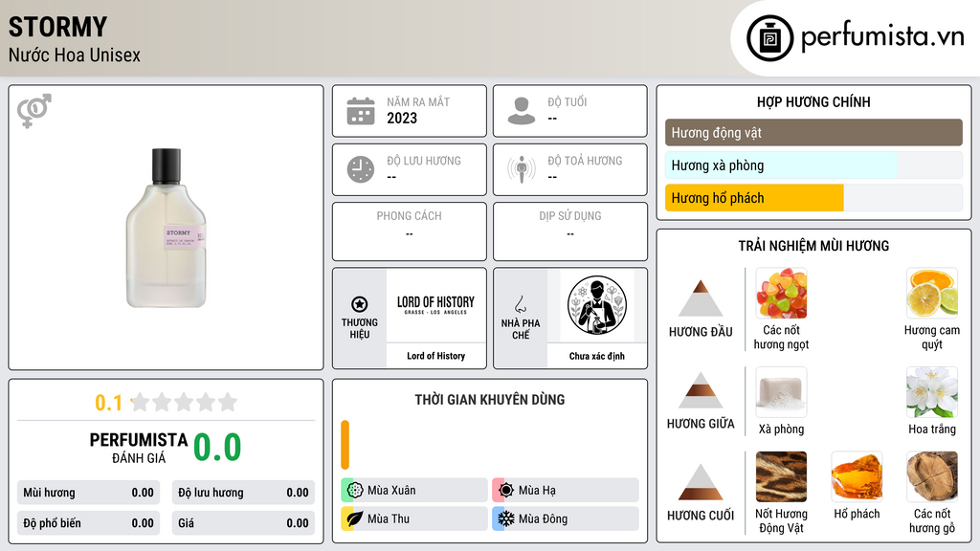Click the Lord of History brand logo
980x551 pixels.
[435, 305]
